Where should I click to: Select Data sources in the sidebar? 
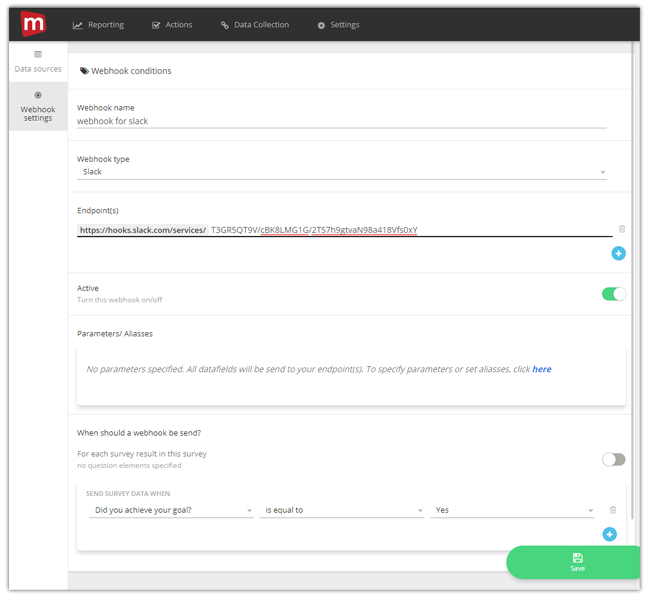pyautogui.click(x=38, y=62)
